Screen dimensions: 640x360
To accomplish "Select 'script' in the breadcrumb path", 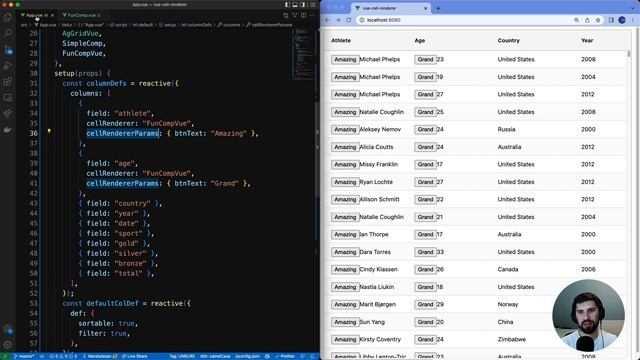I will point(119,25).
